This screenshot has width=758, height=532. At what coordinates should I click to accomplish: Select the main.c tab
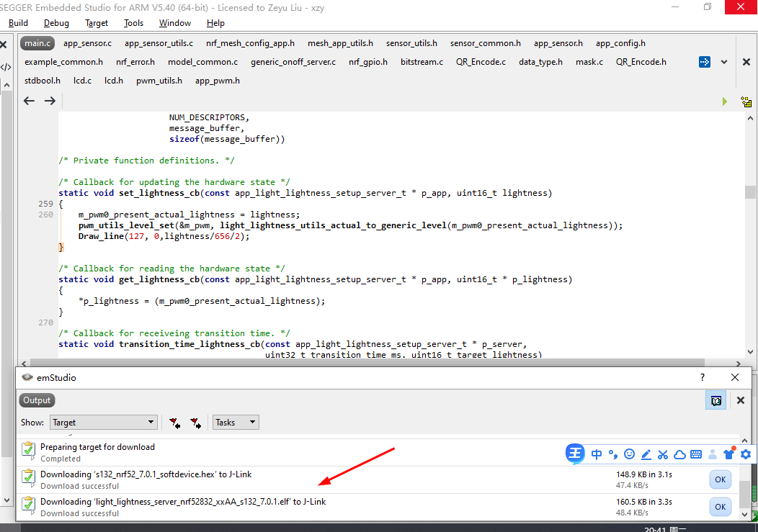37,43
